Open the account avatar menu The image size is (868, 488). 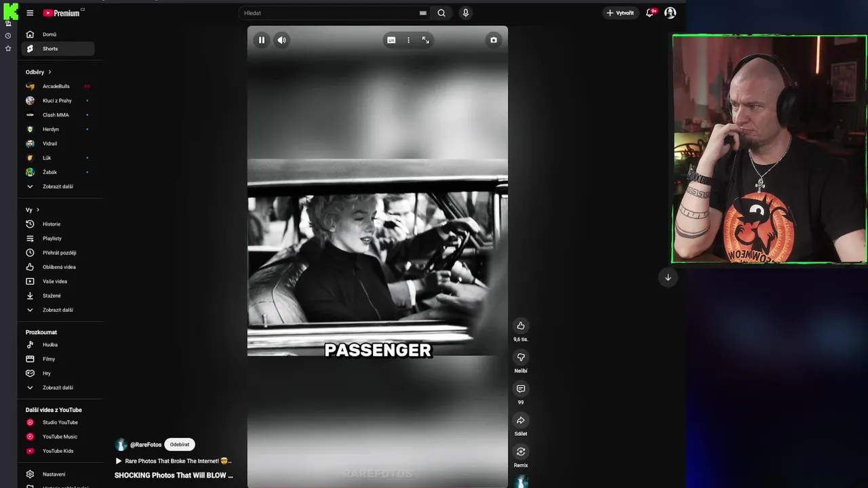(670, 13)
